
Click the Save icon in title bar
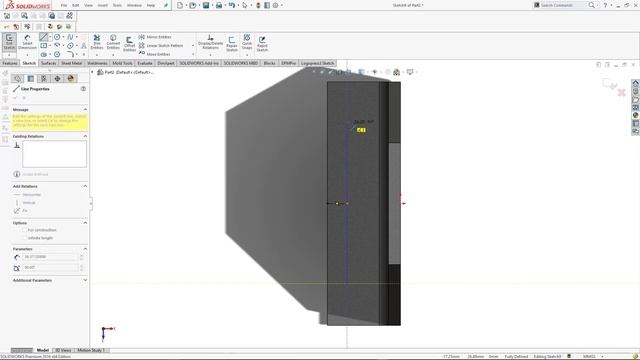[206, 5]
